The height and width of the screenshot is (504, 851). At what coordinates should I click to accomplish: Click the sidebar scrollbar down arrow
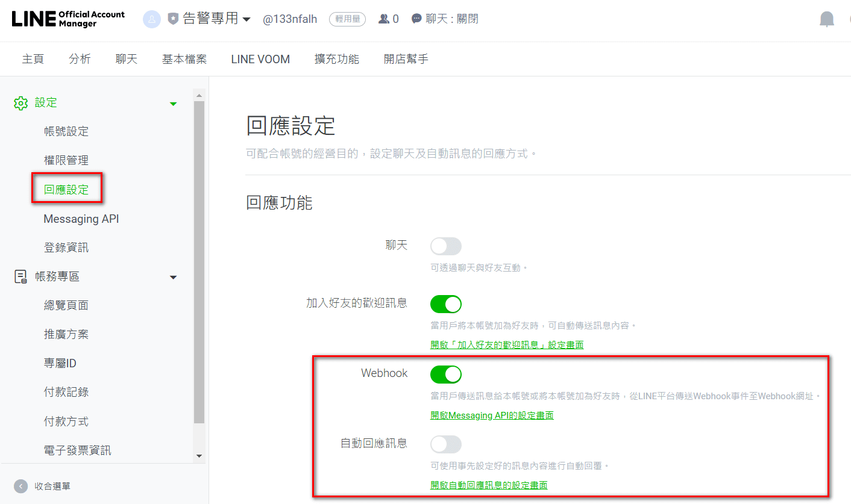[x=199, y=456]
